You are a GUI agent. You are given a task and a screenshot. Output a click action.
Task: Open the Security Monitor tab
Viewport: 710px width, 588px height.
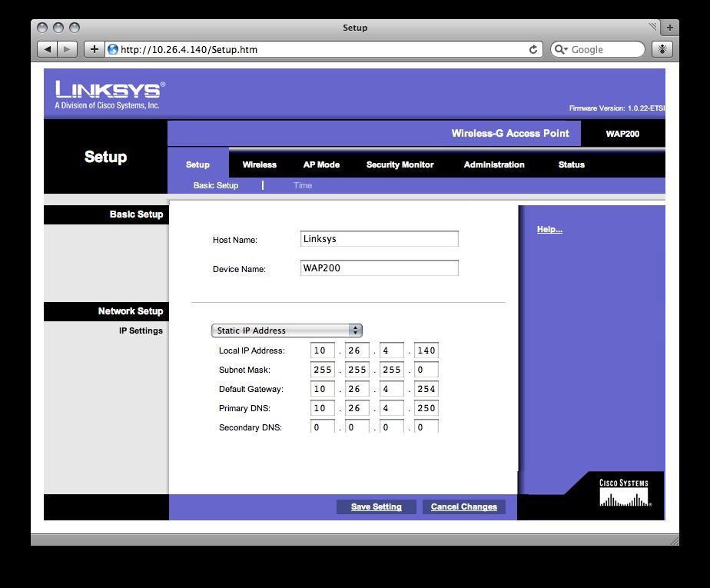tap(400, 164)
